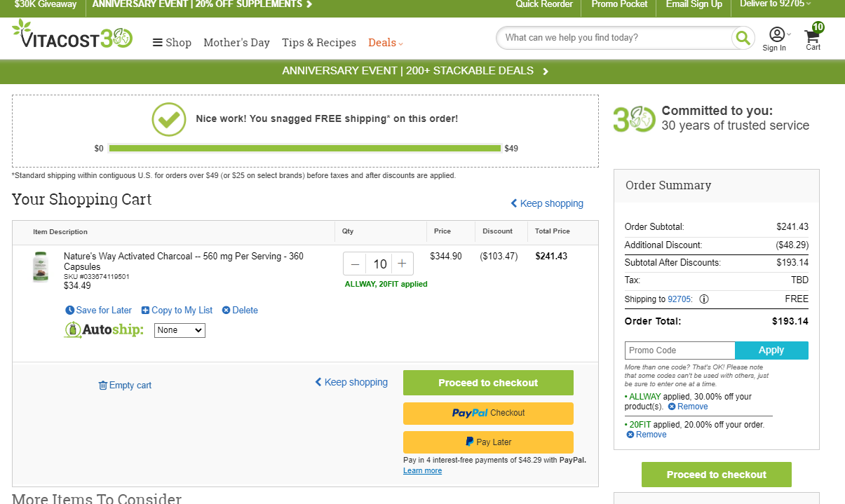Image resolution: width=845 pixels, height=504 pixels.
Task: Click the item discount ($103.47)
Action: tap(499, 257)
